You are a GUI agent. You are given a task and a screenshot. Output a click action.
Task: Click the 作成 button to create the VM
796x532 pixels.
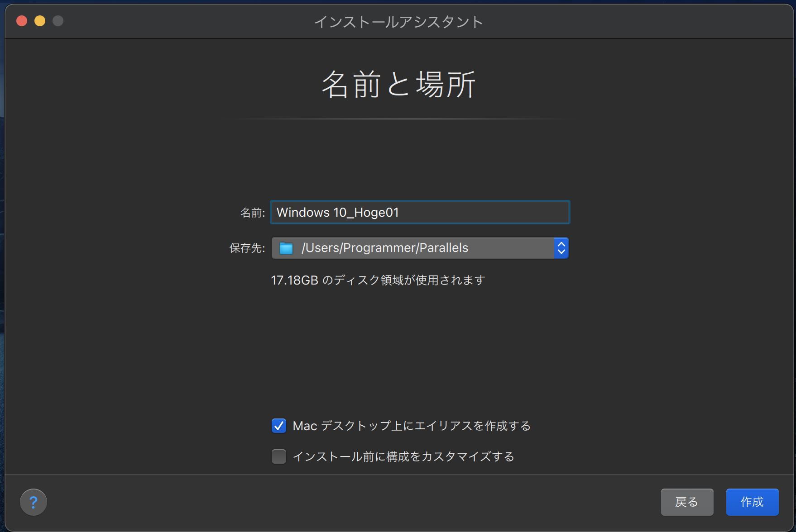tap(752, 502)
